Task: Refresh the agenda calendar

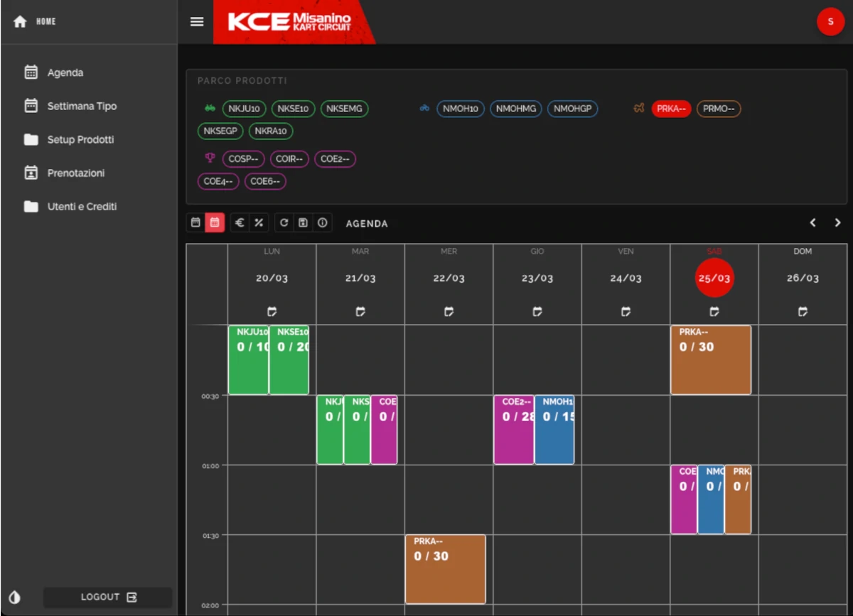Action: (284, 222)
